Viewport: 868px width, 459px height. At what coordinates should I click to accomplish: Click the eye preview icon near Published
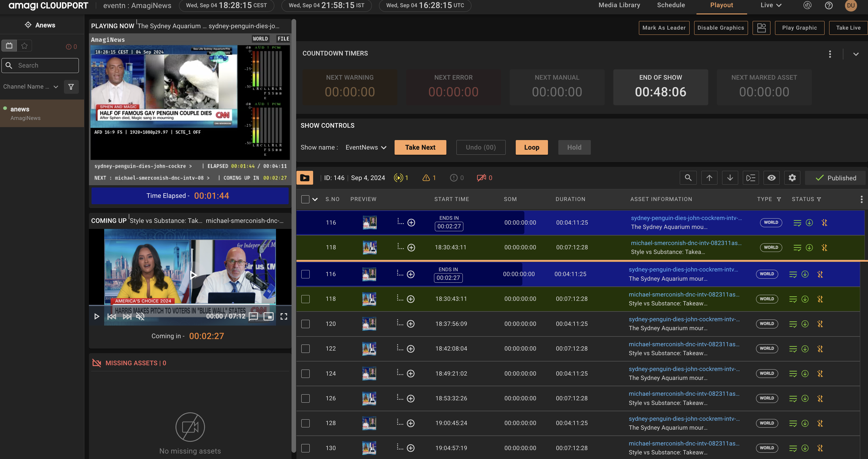coord(772,177)
